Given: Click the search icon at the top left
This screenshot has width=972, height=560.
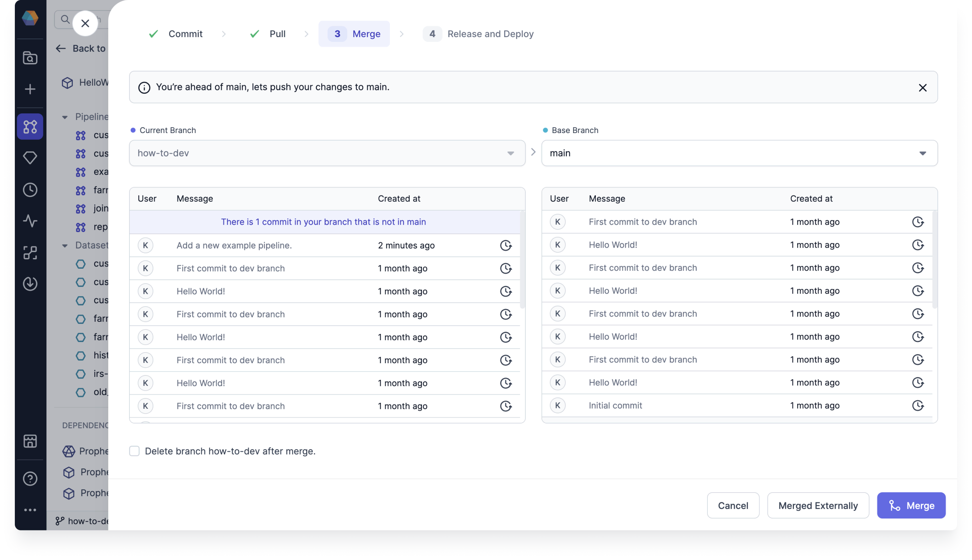Looking at the screenshot, I should point(65,18).
